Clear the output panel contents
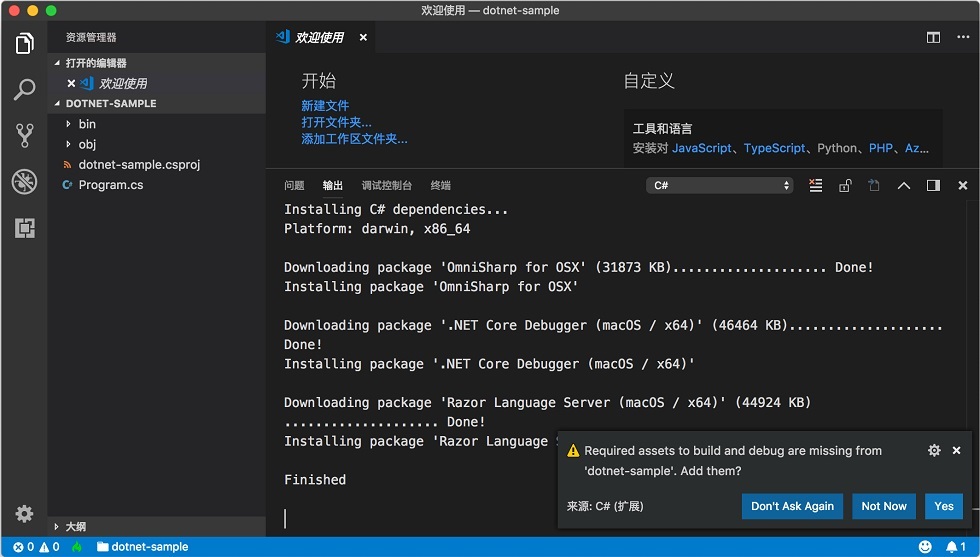The image size is (980, 557). [816, 186]
